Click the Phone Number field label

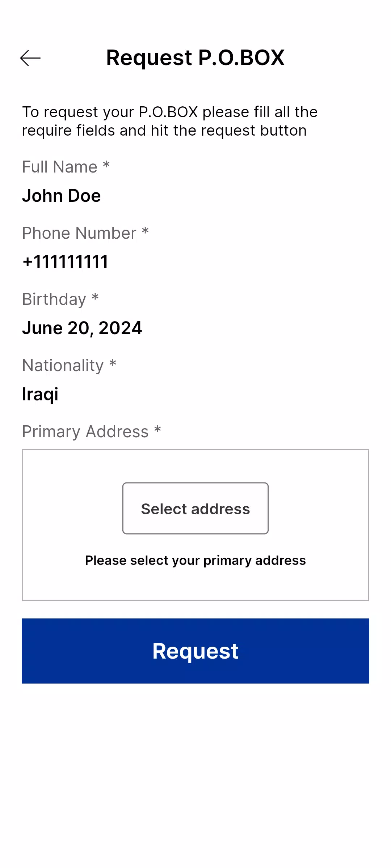pyautogui.click(x=79, y=233)
